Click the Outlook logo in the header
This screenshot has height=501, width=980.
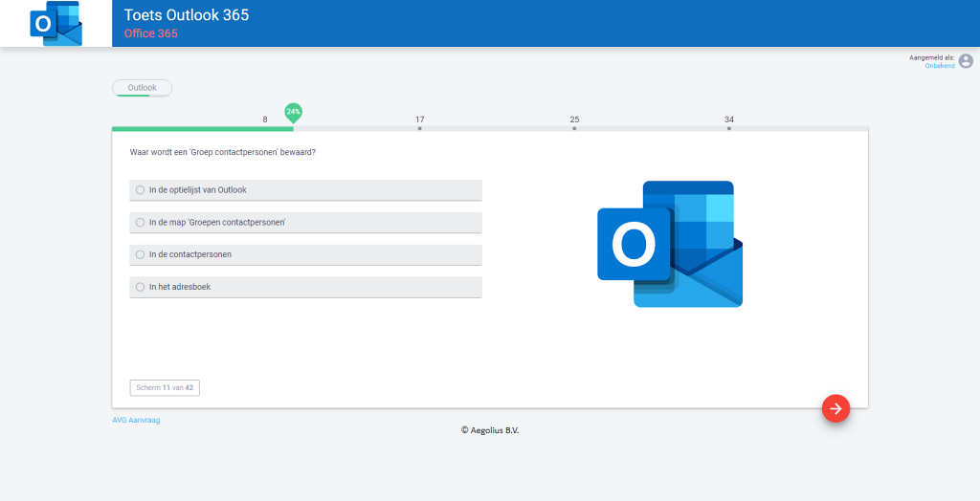click(x=56, y=23)
